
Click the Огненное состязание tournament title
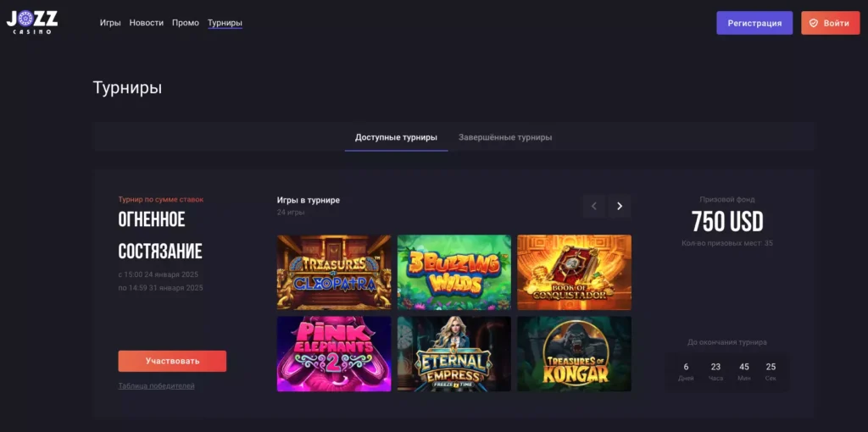(x=160, y=235)
